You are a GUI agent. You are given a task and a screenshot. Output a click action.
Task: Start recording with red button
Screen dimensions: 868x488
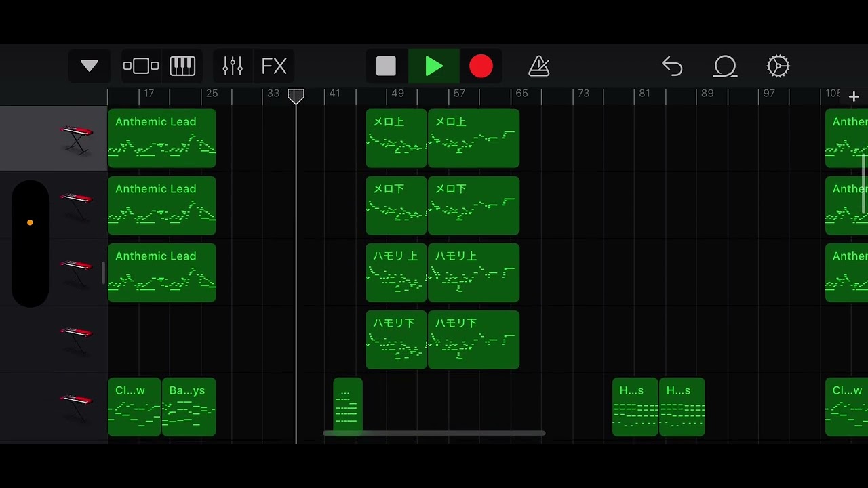(481, 66)
